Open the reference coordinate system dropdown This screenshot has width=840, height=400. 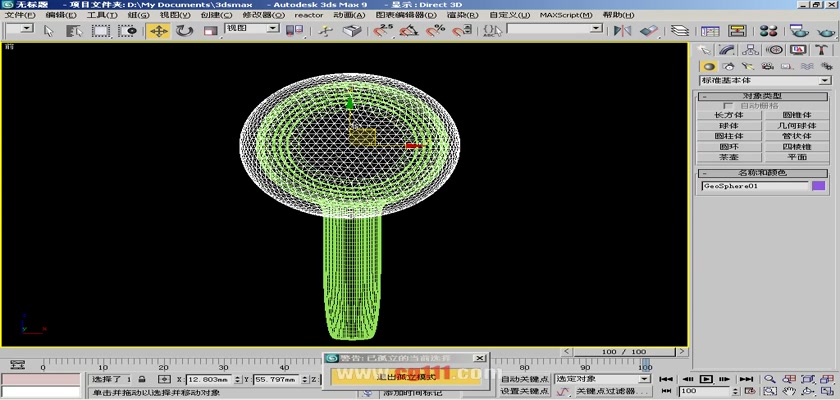(252, 28)
